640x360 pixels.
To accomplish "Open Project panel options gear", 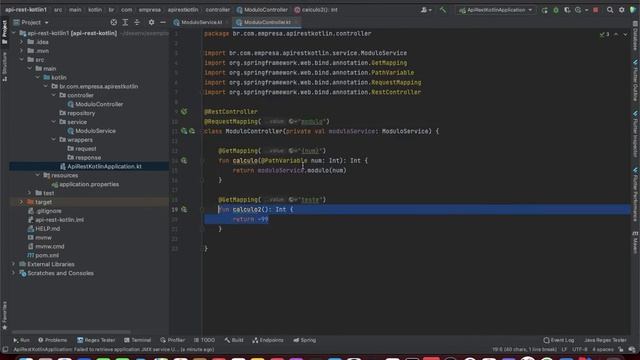I will click(x=151, y=22).
